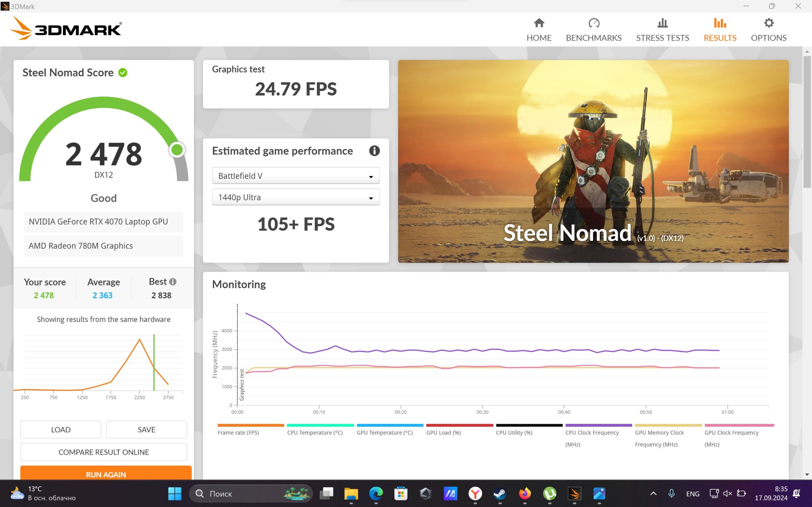Expand the 1440p Ultra resolution dropdown
This screenshot has height=507, width=812.
[296, 197]
